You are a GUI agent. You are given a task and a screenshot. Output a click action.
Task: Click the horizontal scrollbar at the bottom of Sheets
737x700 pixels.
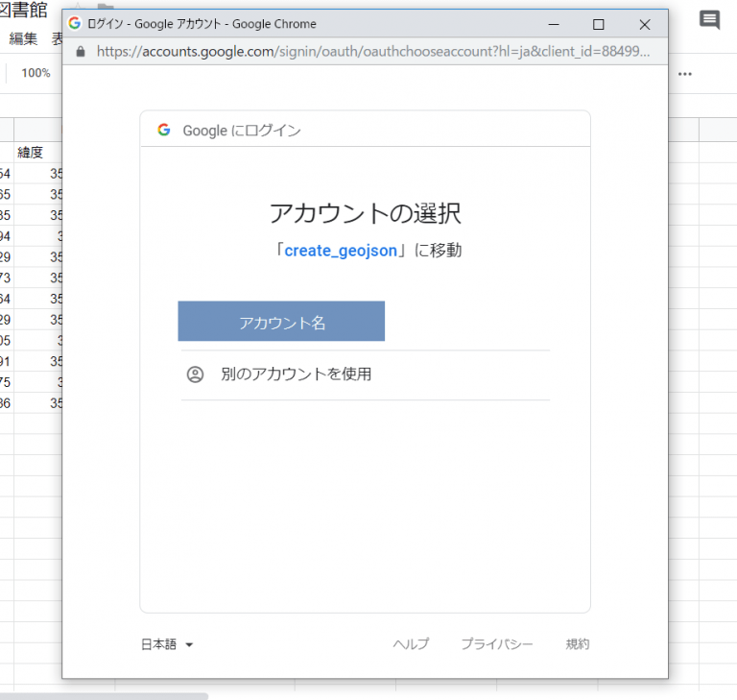click(104, 696)
